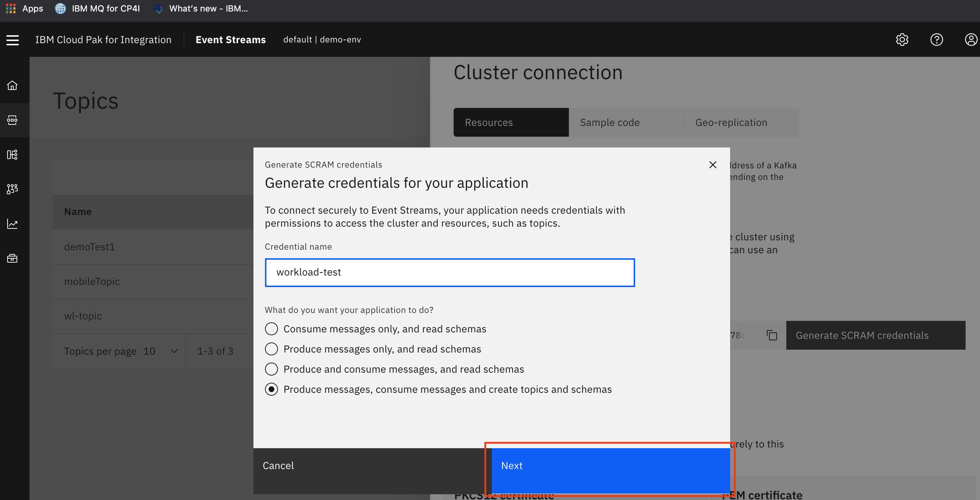Viewport: 980px width, 500px height.
Task: Open the Topics icon in sidebar
Action: tap(12, 120)
